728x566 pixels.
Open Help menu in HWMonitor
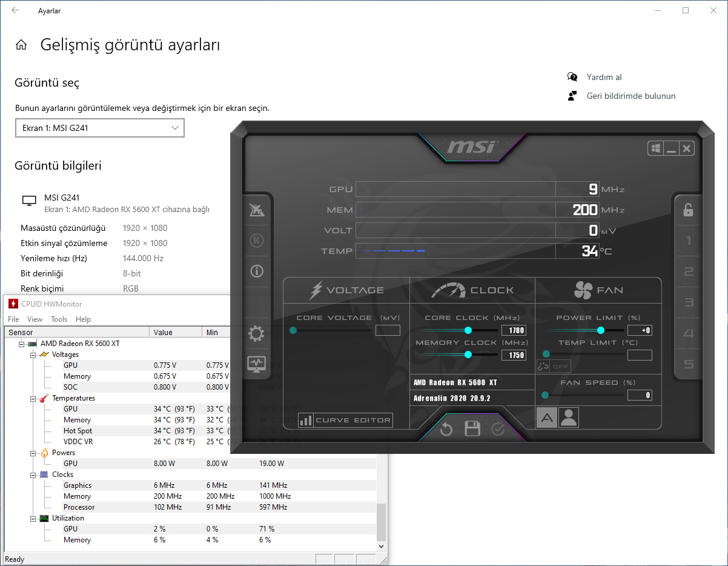(84, 319)
